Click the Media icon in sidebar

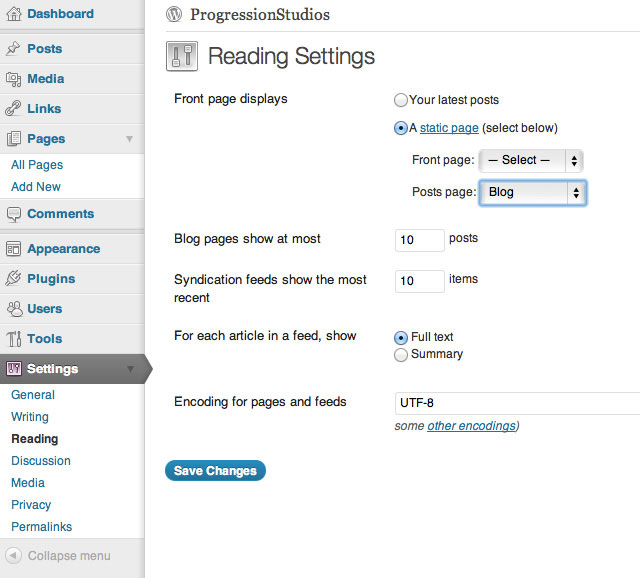tap(14, 79)
